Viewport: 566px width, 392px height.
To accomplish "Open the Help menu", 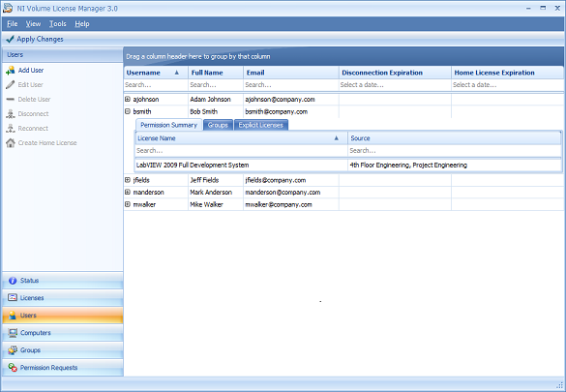I will coord(82,24).
